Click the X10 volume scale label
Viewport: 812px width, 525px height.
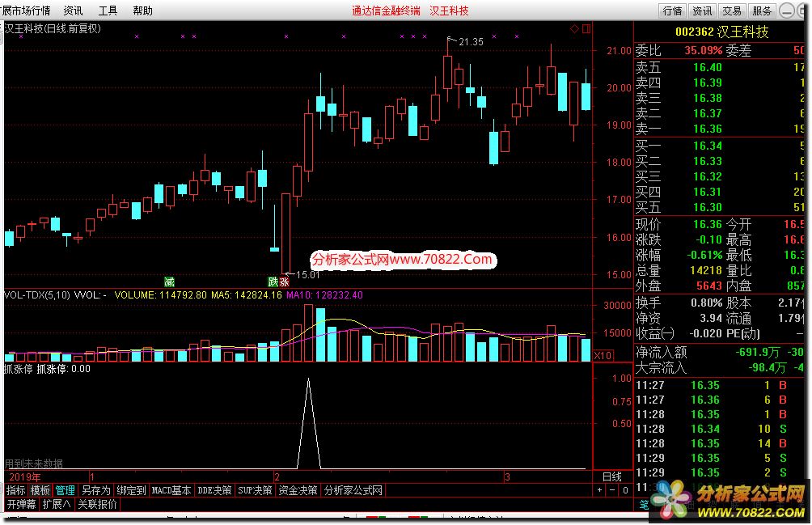pos(603,356)
